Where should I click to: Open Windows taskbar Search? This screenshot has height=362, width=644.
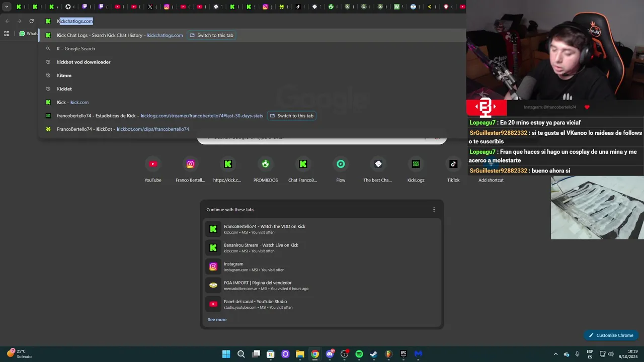point(241,354)
